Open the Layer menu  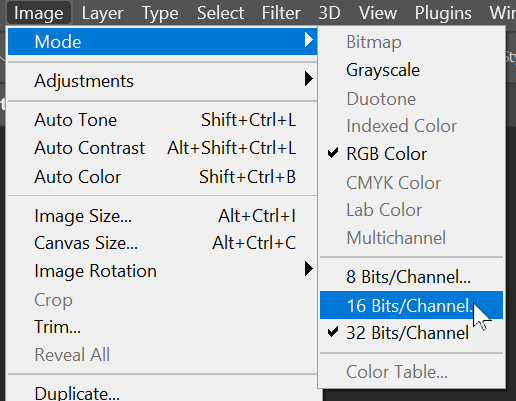pyautogui.click(x=102, y=13)
